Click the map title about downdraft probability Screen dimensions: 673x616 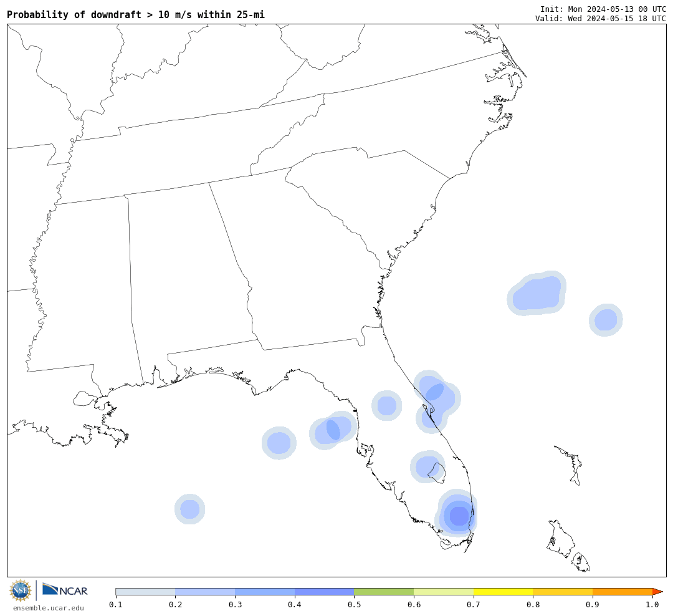[136, 14]
